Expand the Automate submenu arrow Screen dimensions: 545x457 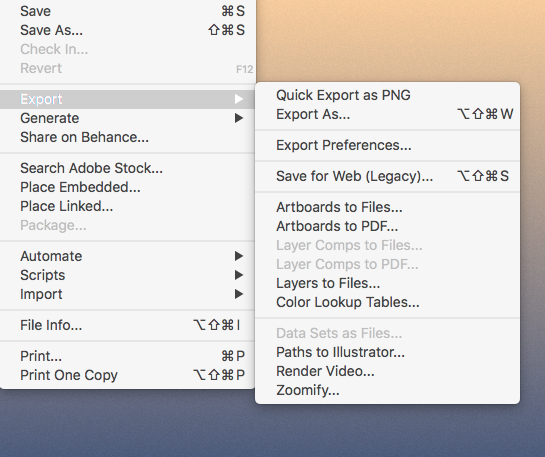pos(239,256)
